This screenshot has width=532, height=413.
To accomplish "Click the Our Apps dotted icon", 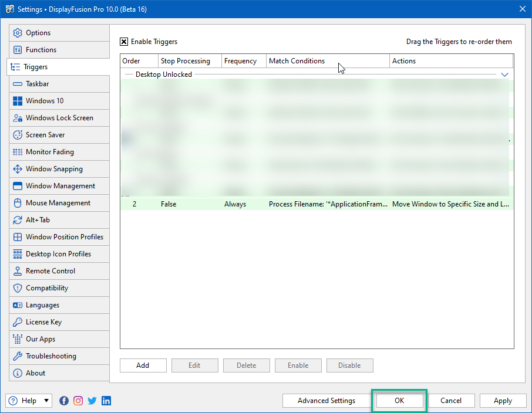I will 17,339.
